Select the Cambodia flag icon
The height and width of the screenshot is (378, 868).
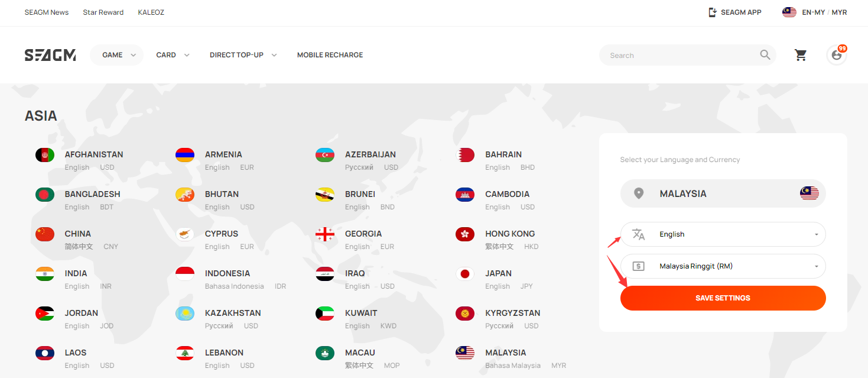click(465, 195)
